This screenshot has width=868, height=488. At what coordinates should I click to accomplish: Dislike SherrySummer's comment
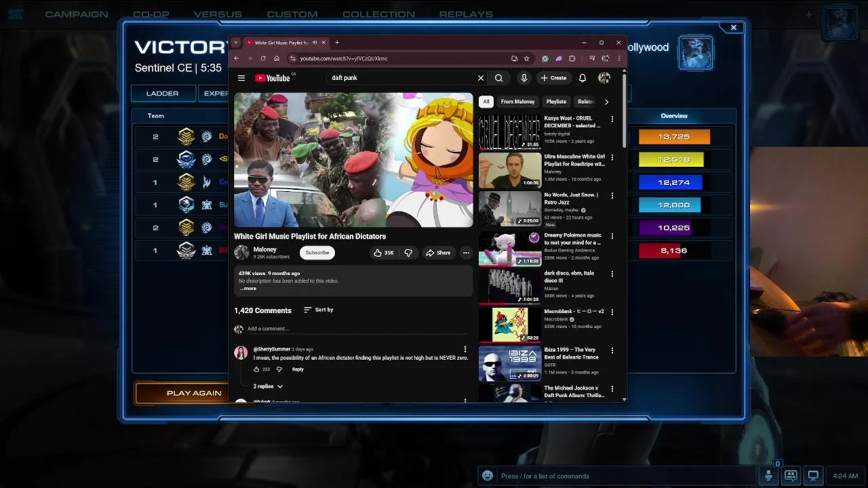click(279, 369)
